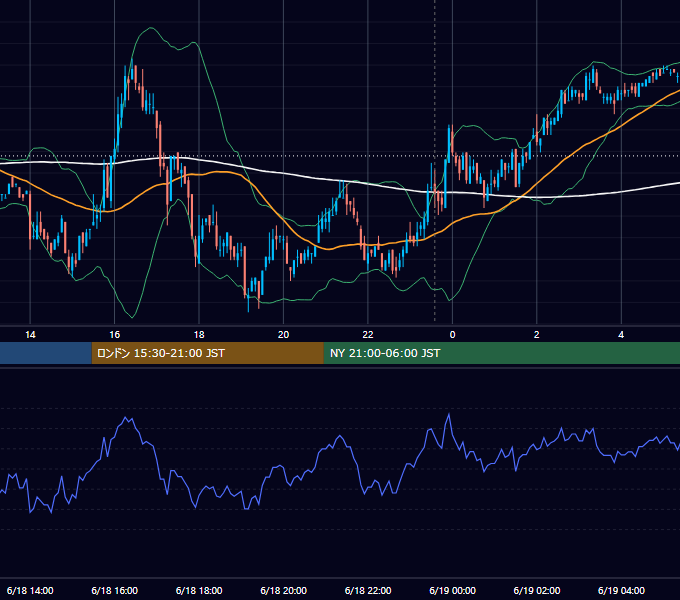The width and height of the screenshot is (680, 600).
Task: Click the ロンドン 15:30-21:00 JST session bar
Action: click(207, 353)
